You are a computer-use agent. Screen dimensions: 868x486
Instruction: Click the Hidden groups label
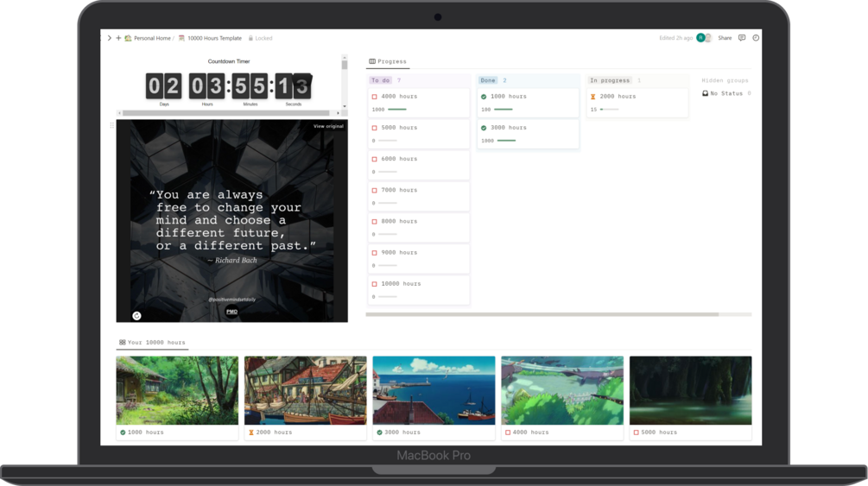(725, 80)
